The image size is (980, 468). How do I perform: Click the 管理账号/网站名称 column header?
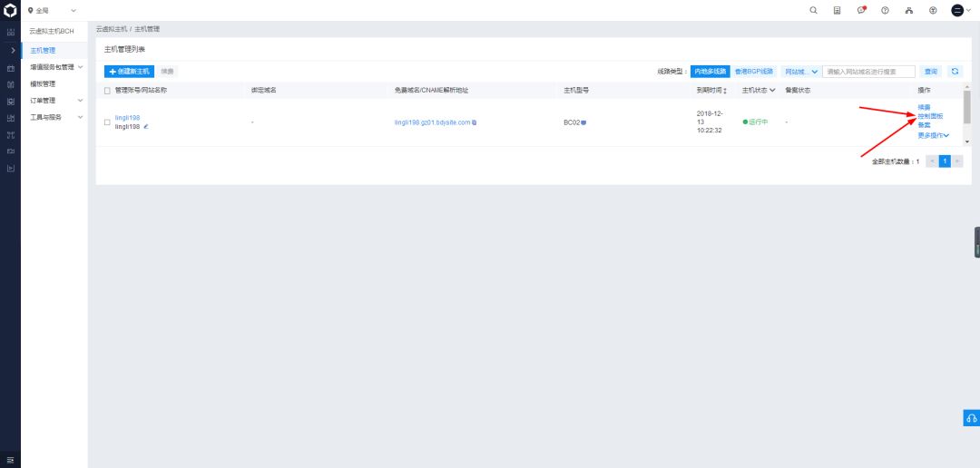141,90
